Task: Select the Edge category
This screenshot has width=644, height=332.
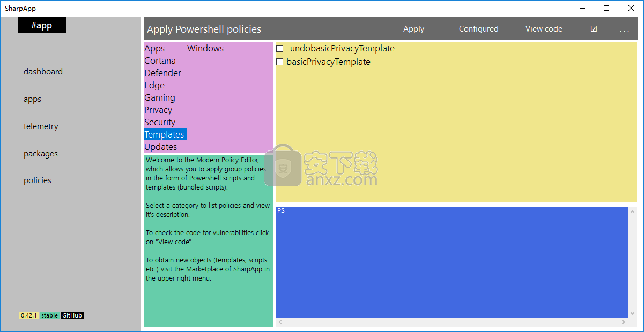Action: tap(154, 85)
